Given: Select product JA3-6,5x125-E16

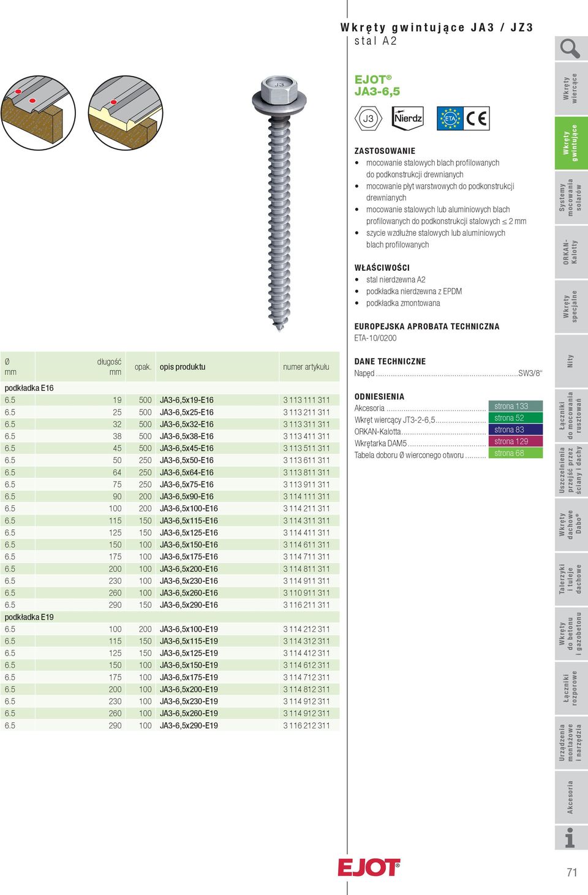Looking at the screenshot, I should (x=189, y=533).
